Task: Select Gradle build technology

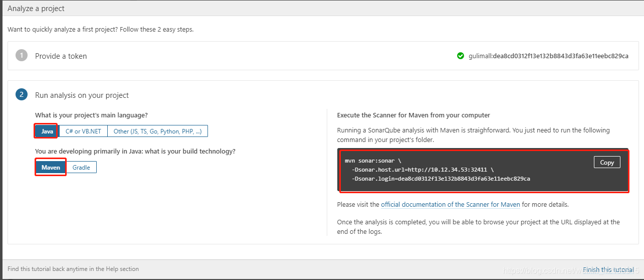Action: (81, 167)
